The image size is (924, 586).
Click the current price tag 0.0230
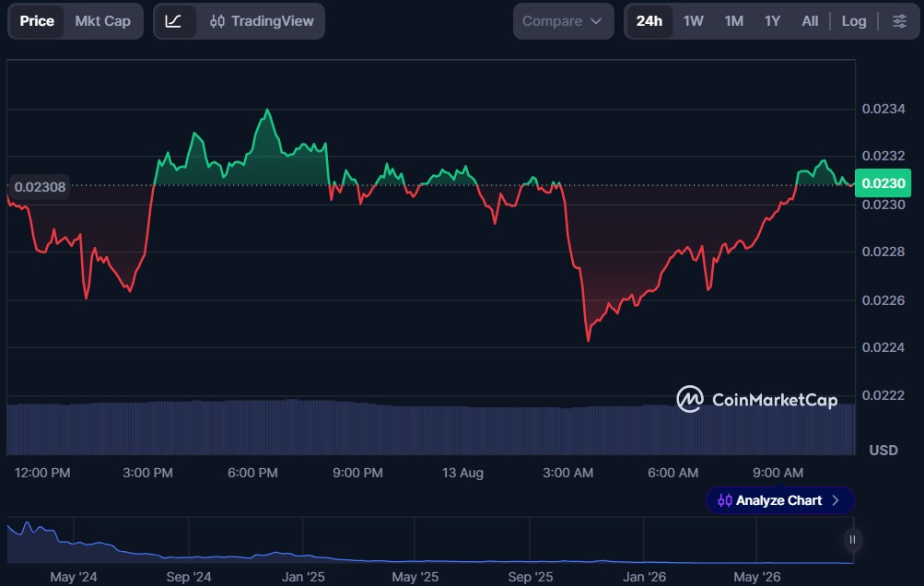pos(883,183)
